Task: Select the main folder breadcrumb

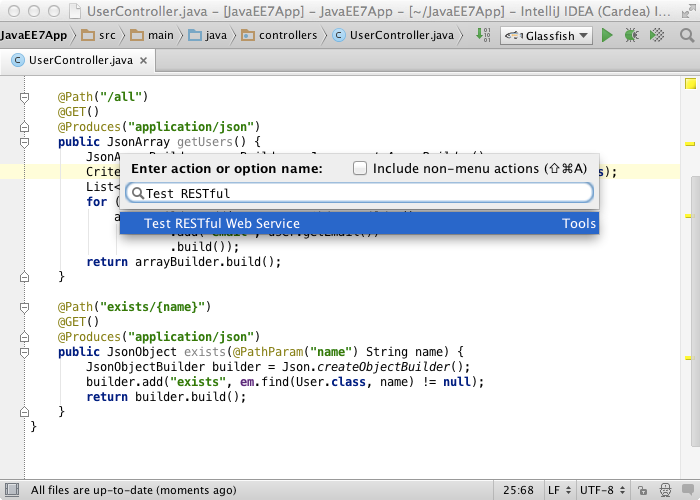Action: pyautogui.click(x=152, y=35)
